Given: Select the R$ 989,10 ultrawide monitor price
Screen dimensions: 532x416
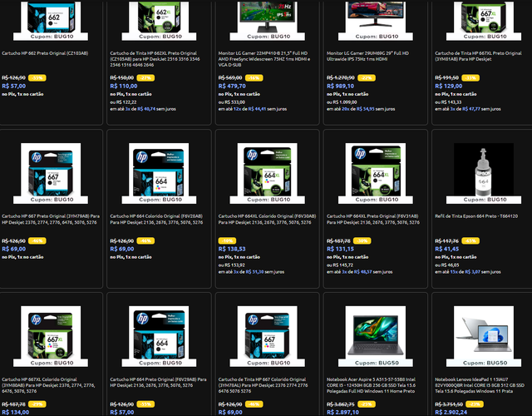Looking at the screenshot, I should [340, 87].
